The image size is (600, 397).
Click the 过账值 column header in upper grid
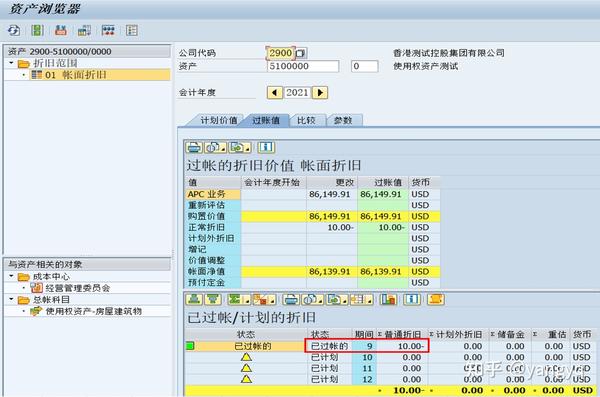[383, 183]
